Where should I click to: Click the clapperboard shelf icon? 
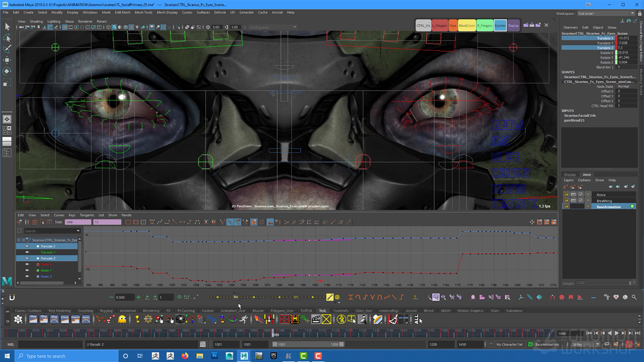pyautogui.click(x=316, y=319)
